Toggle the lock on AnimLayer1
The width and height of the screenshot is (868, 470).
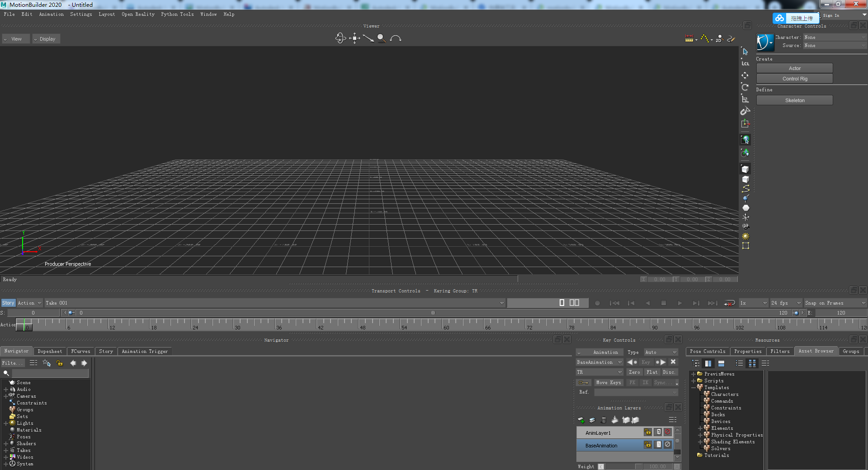pyautogui.click(x=648, y=432)
